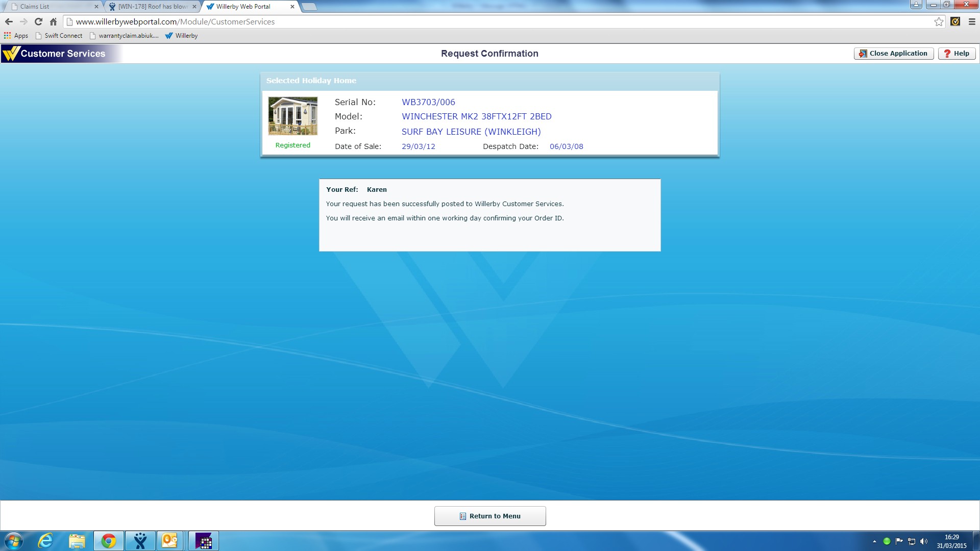Click the browser reload icon
The image size is (980, 551).
coord(38,21)
